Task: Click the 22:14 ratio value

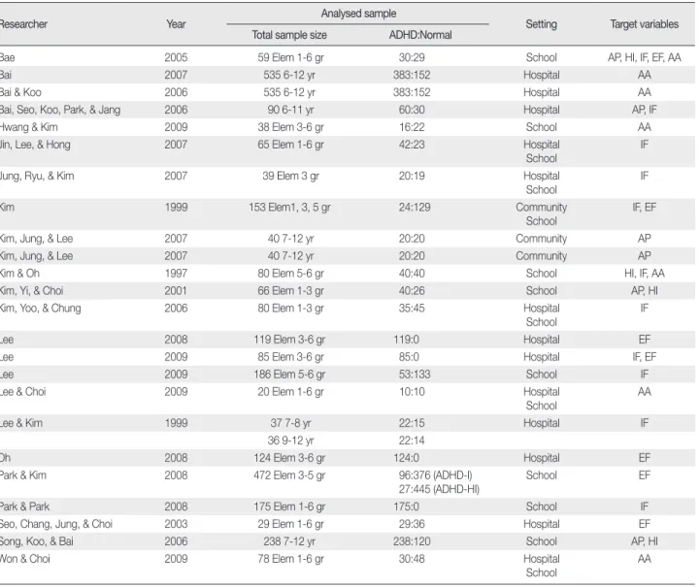Action: pos(412,441)
